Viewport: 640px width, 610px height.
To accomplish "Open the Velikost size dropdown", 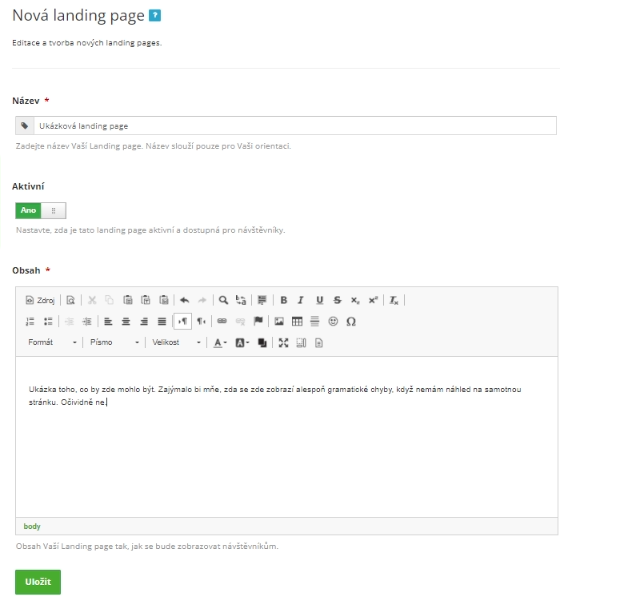I will pyautogui.click(x=176, y=343).
